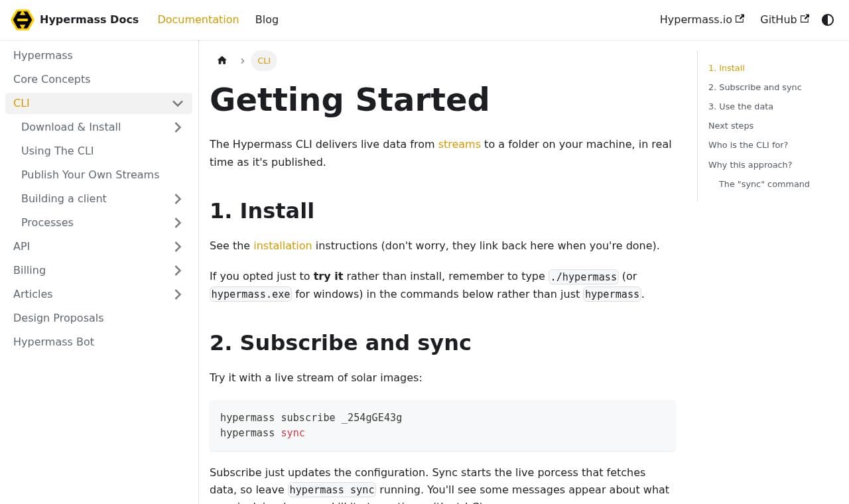Open the Blog navbar item

267,20
